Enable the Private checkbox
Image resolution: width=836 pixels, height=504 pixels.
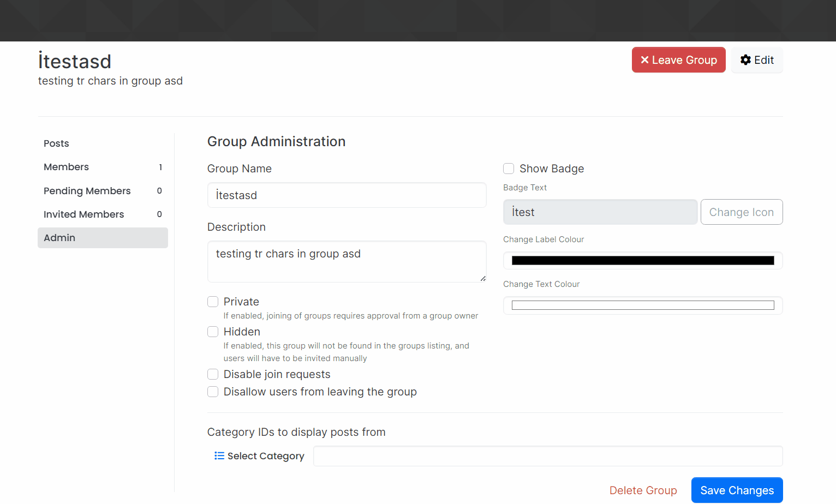(x=213, y=302)
